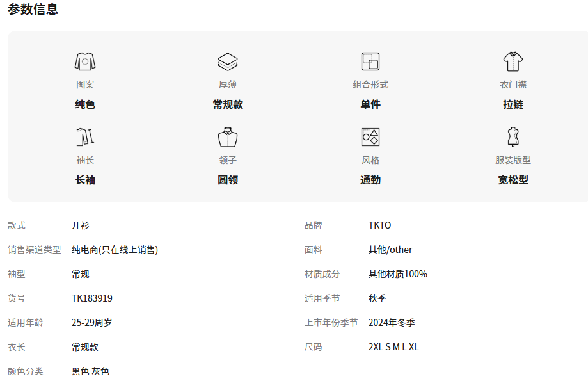Click the size list 2XL S M L XL

coord(393,347)
